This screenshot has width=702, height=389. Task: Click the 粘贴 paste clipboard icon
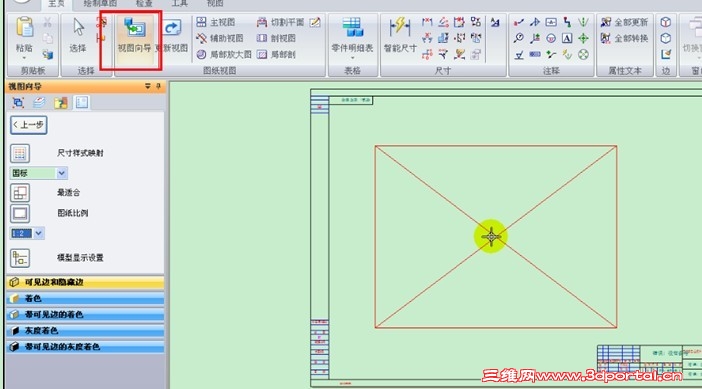(25, 28)
